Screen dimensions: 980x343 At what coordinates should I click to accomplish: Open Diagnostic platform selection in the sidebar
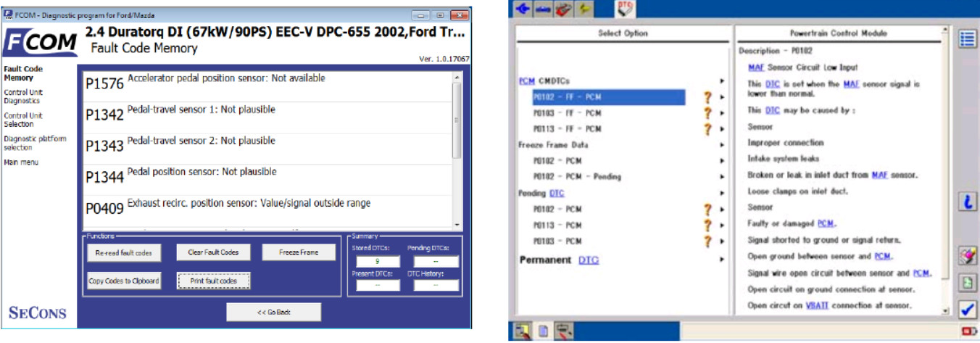pyautogui.click(x=35, y=143)
